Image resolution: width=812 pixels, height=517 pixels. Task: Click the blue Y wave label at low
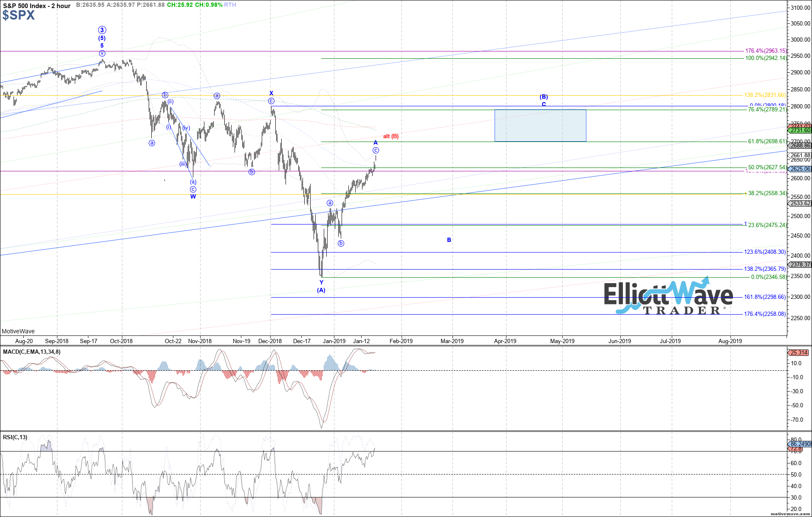(x=321, y=282)
